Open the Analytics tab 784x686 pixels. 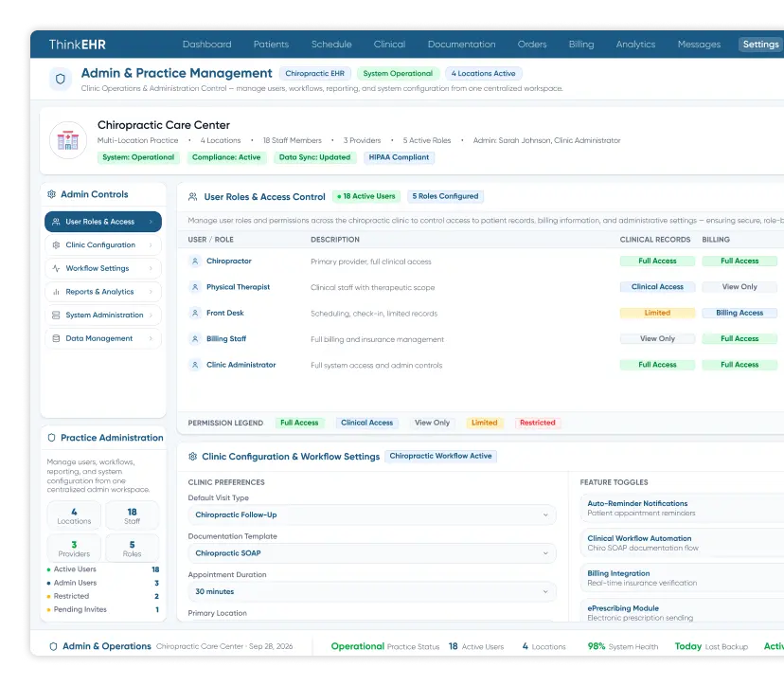pyautogui.click(x=635, y=45)
